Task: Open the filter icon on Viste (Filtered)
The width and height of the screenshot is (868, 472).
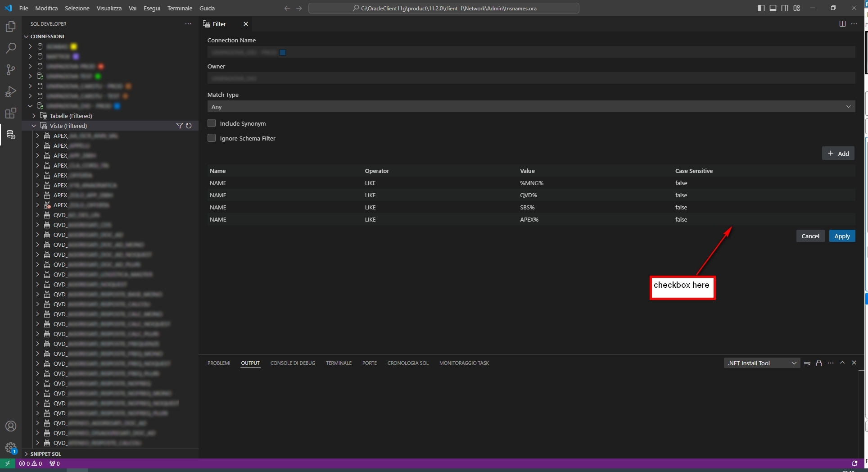Action: click(x=179, y=126)
